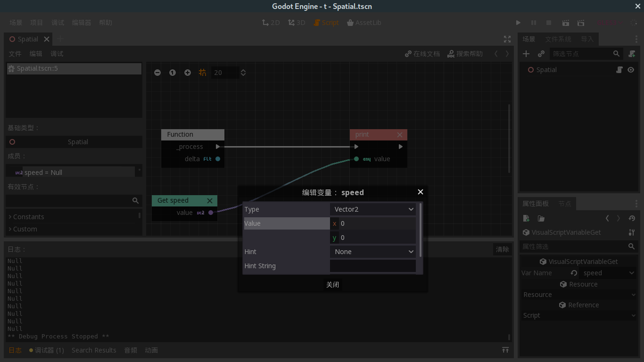This screenshot has width=644, height=362.
Task: Play the edited scene from the toolbar
Action: (x=565, y=22)
